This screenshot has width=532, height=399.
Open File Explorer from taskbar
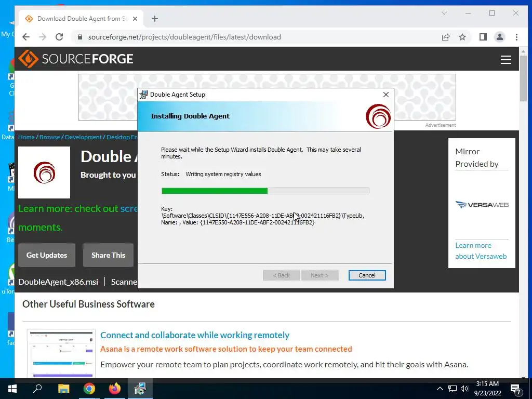63,389
